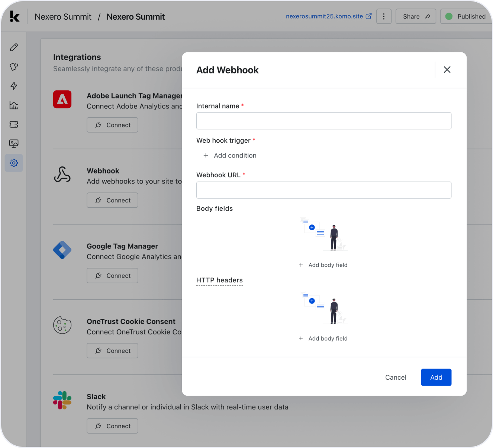
Task: Cancel the Add Webhook dialog
Action: [396, 377]
